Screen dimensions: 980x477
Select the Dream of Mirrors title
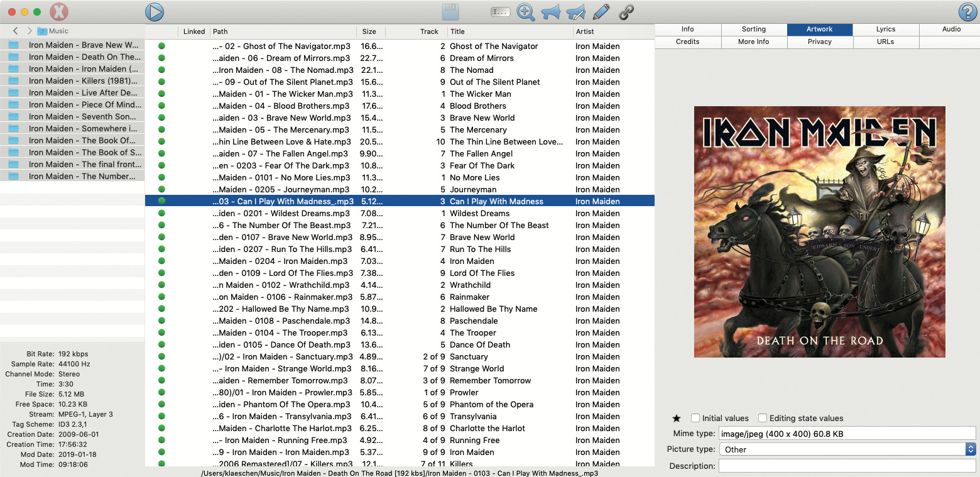[482, 58]
